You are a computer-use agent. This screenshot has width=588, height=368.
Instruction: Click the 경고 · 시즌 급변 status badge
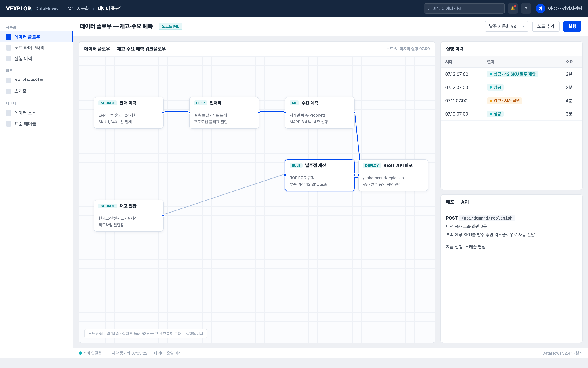(504, 101)
